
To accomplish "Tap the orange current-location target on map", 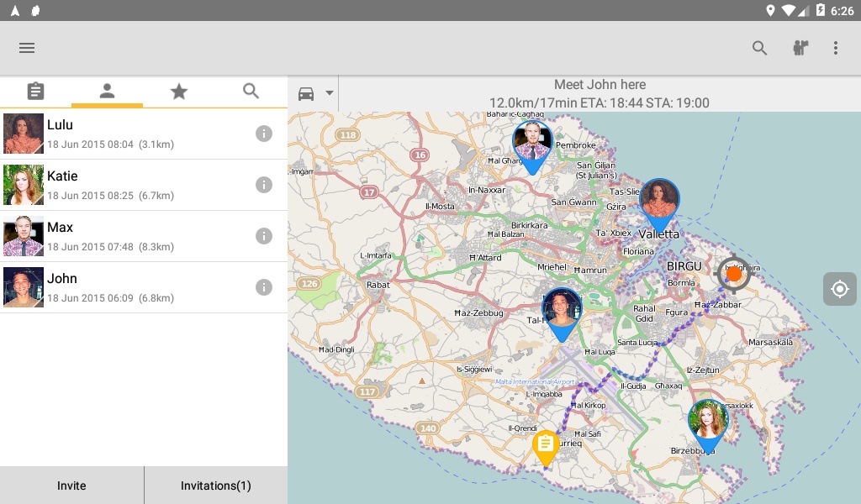I will 733,273.
